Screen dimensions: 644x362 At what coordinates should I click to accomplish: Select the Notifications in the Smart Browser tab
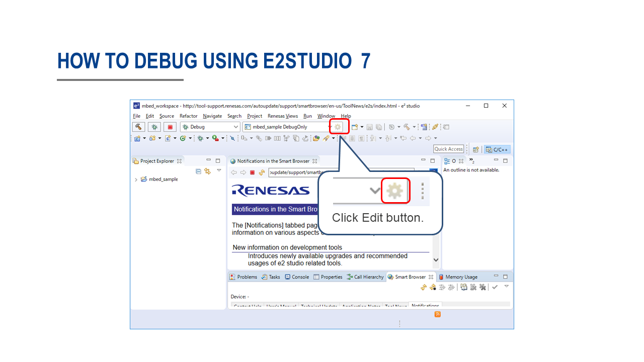pyautogui.click(x=273, y=161)
